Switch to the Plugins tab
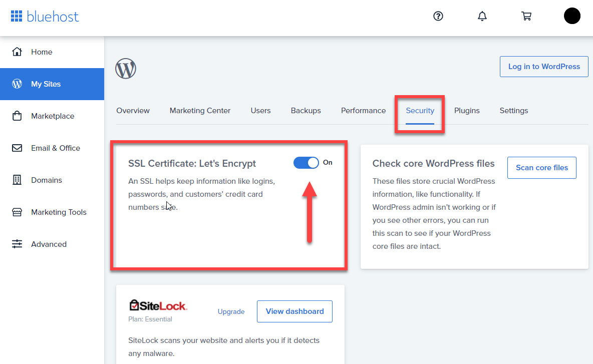 467,111
